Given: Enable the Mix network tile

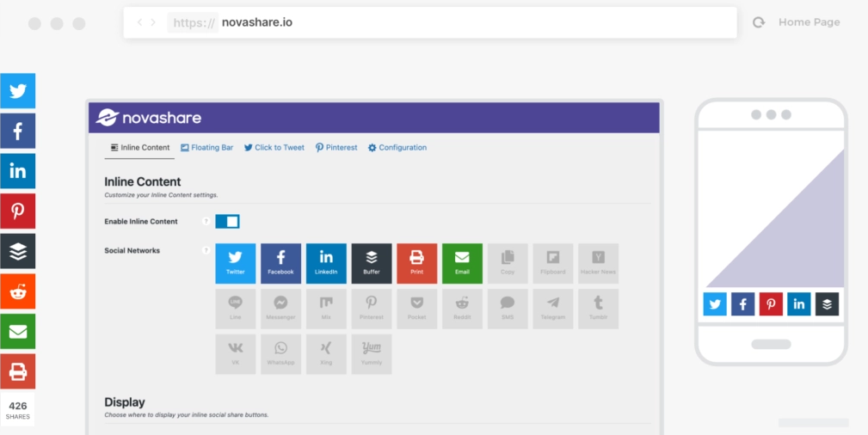Looking at the screenshot, I should point(326,309).
